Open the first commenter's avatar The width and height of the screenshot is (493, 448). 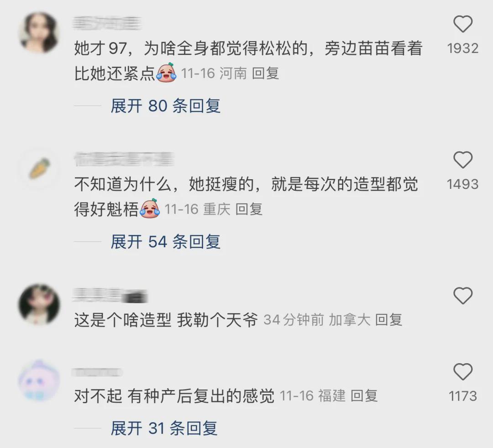coord(39,32)
